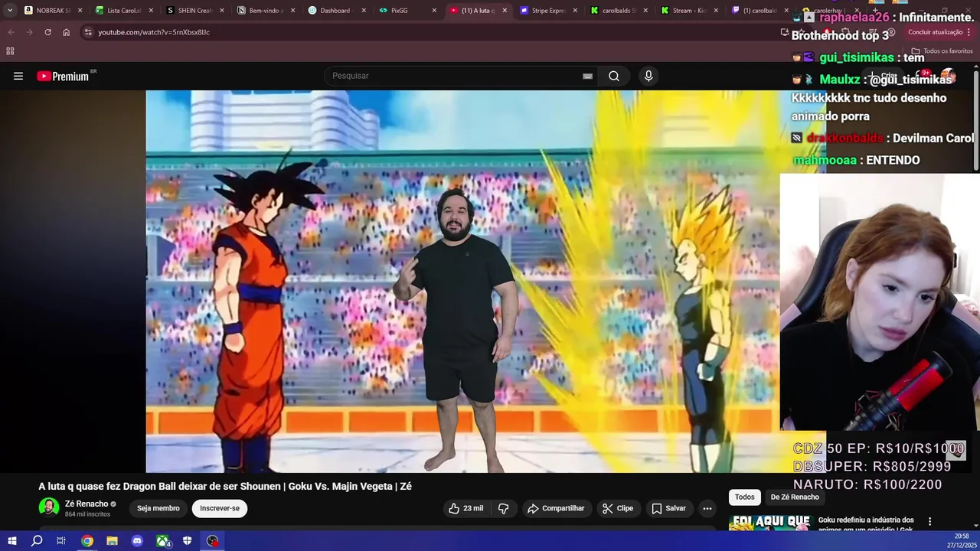Switch to Lista Carol.xlsx tab

coord(124,11)
